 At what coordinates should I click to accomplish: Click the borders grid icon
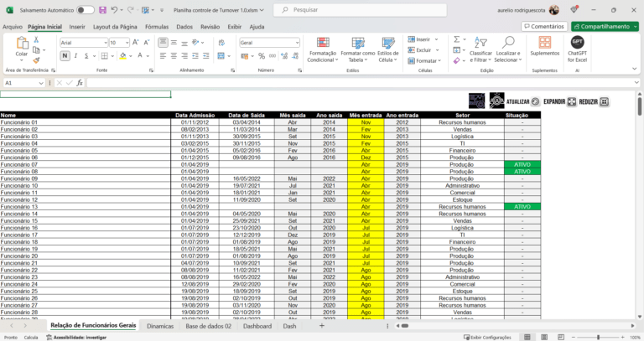click(105, 56)
